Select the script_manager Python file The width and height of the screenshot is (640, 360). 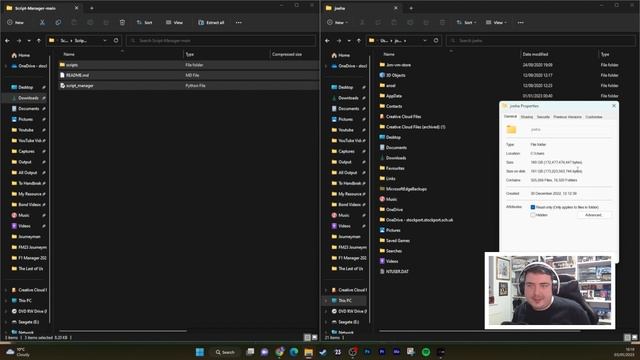(188, 86)
